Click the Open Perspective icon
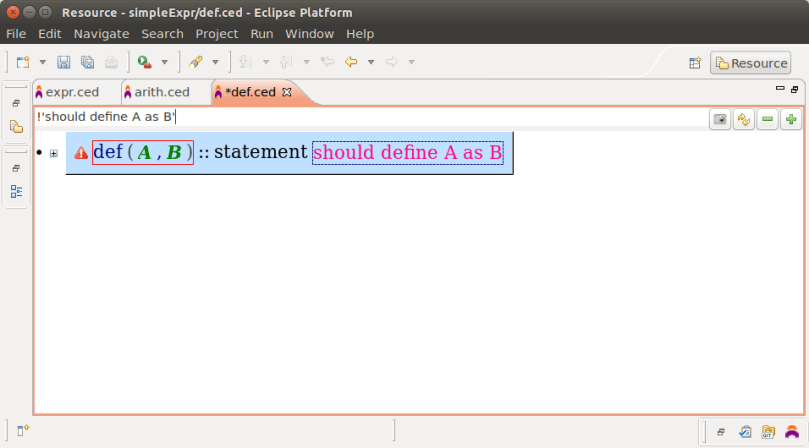Image resolution: width=809 pixels, height=448 pixels. click(x=695, y=63)
